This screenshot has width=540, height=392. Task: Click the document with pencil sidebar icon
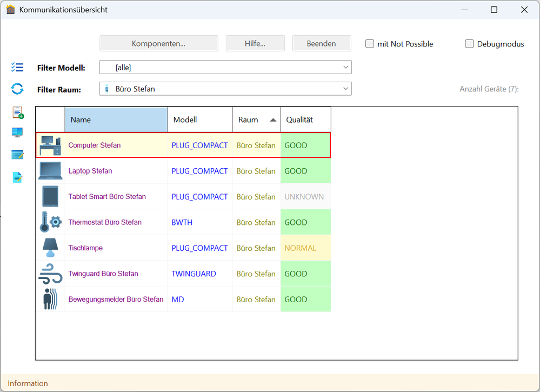click(18, 177)
